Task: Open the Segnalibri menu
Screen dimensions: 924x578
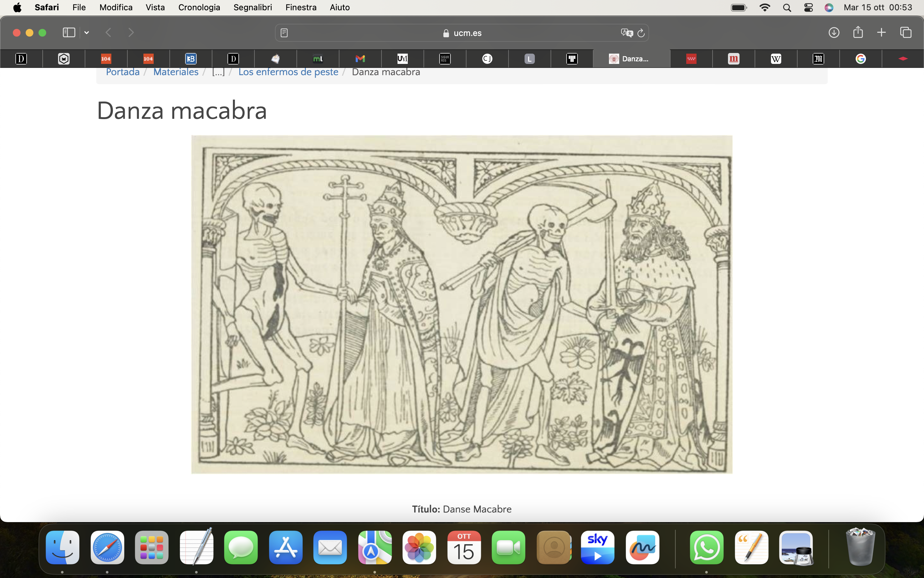Action: pyautogui.click(x=253, y=7)
